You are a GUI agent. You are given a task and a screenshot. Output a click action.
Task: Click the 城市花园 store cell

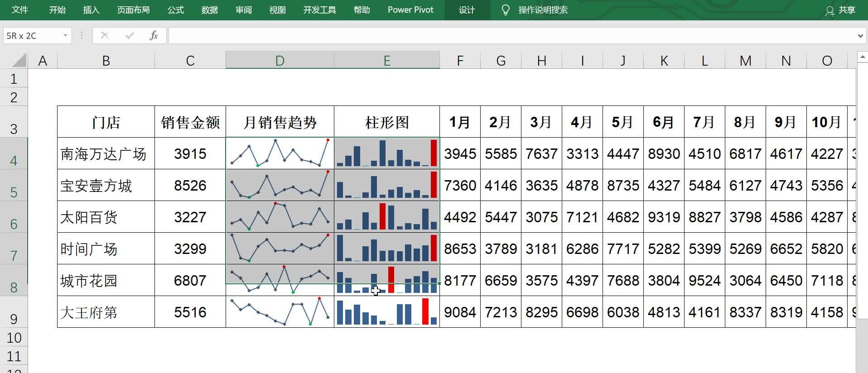pyautogui.click(x=106, y=280)
